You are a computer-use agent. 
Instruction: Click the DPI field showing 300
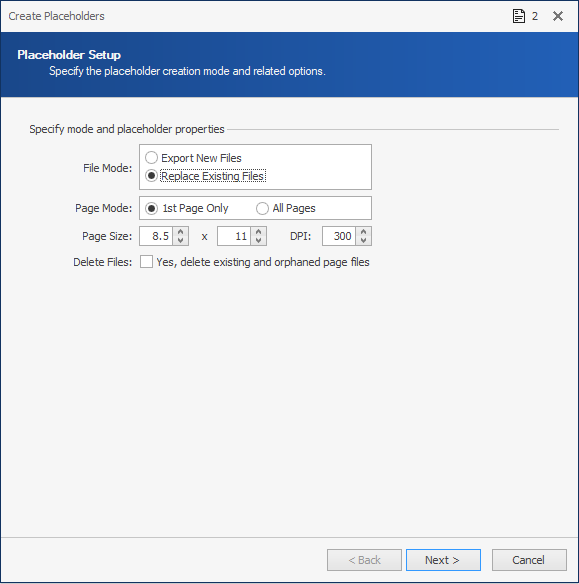pyautogui.click(x=339, y=236)
